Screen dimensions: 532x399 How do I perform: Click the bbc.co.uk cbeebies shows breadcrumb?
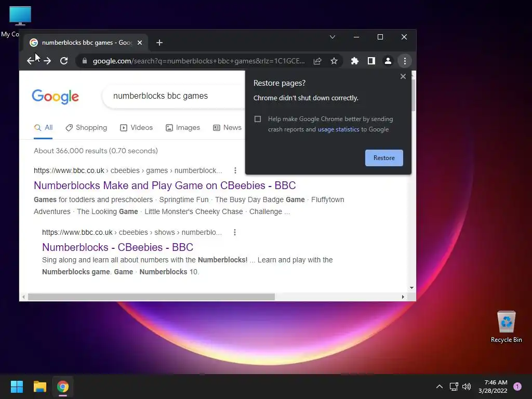click(131, 232)
